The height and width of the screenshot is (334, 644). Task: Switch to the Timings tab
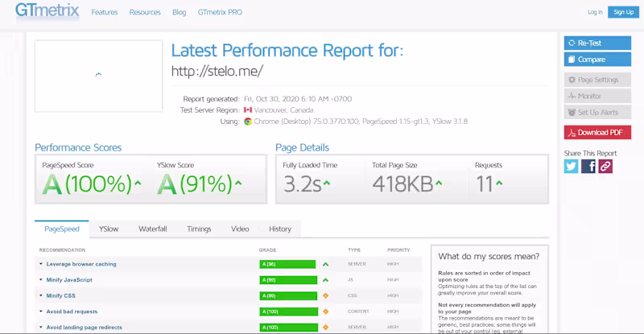tap(199, 229)
